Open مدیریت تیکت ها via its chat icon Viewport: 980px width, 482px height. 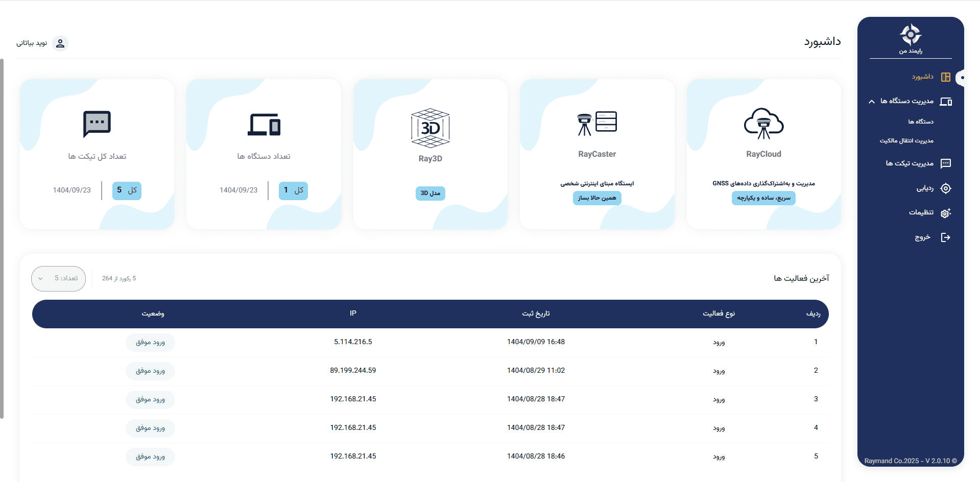pyautogui.click(x=946, y=163)
